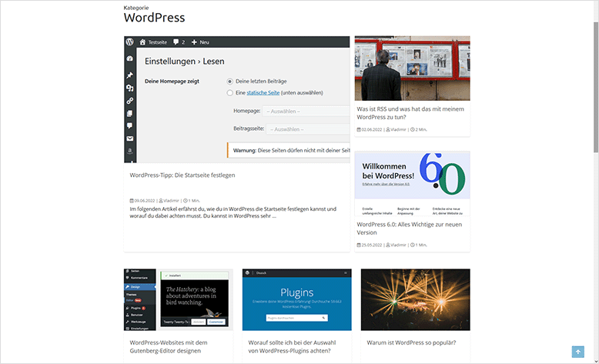The image size is (599, 364).
Task: Click clock icon in WordPress 6.0 post meta
Action: (x=413, y=245)
